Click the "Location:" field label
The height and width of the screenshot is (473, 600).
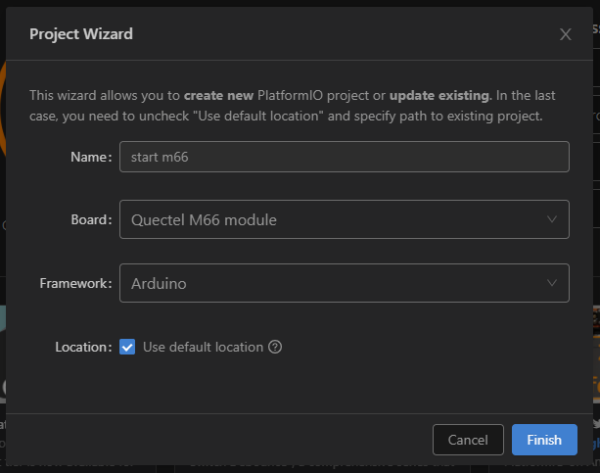pos(83,347)
